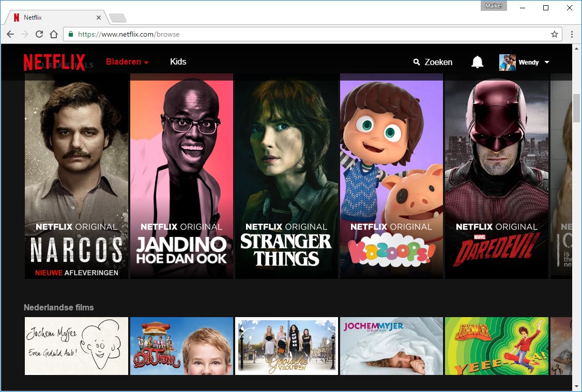The image size is (582, 392).
Task: Click the Chrome home icon
Action: (x=54, y=34)
